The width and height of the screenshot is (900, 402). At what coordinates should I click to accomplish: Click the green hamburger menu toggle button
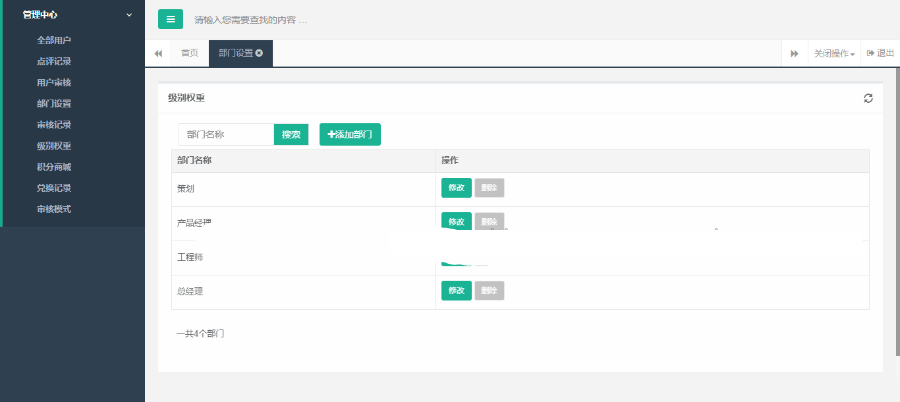pyautogui.click(x=170, y=19)
